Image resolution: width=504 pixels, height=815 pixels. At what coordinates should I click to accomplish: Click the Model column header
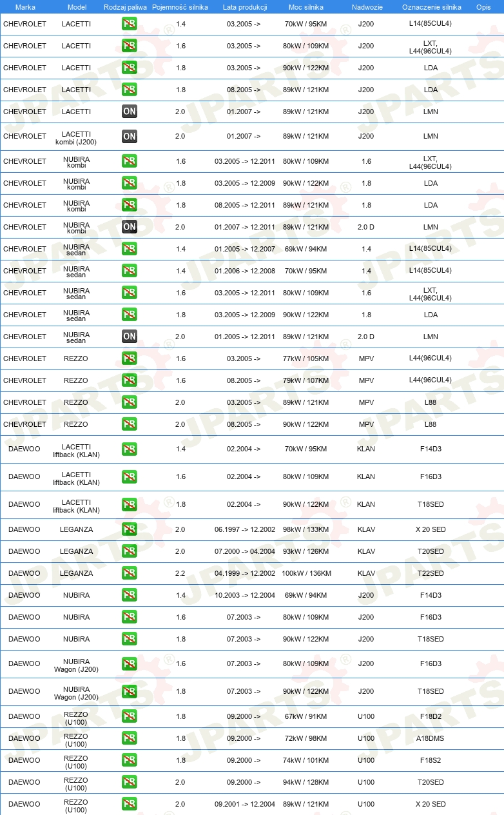pos(77,7)
